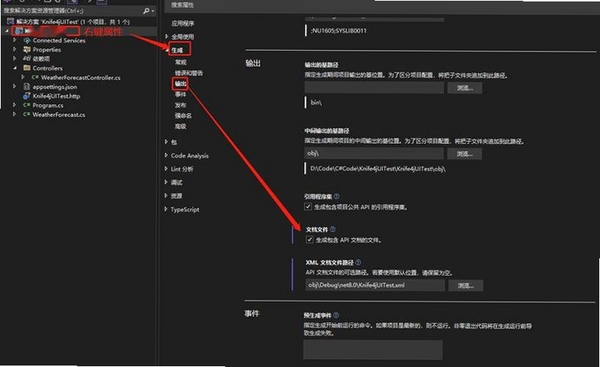The width and height of the screenshot is (600, 367).
Task: Click the Properties folder icon
Action: (27, 50)
